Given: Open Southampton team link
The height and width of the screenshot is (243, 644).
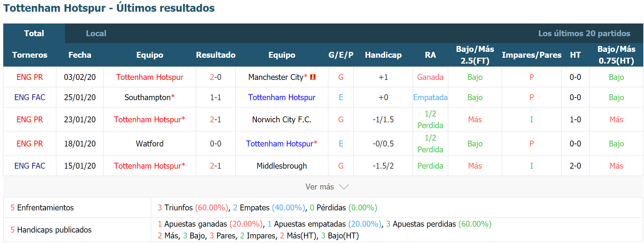Looking at the screenshot, I should point(148,97).
